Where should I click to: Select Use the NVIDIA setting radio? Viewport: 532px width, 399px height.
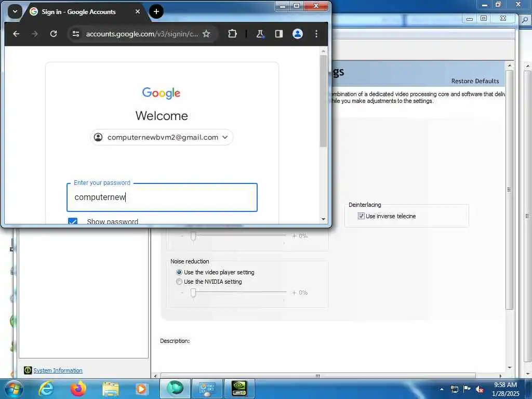(x=179, y=282)
